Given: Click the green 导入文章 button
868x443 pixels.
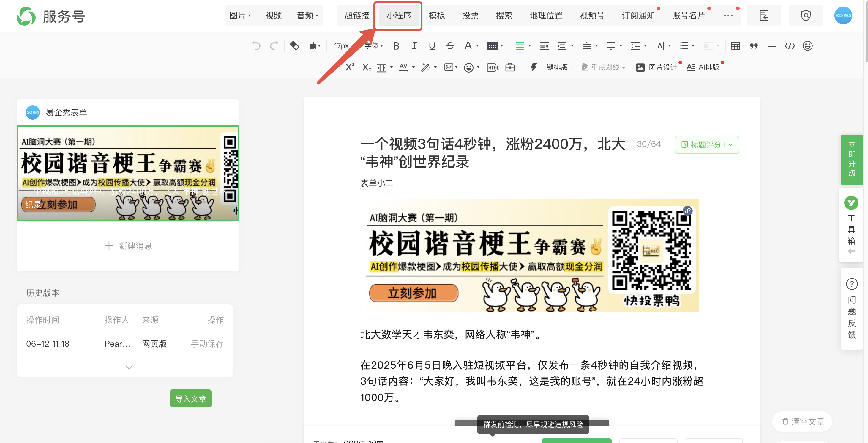Looking at the screenshot, I should click(x=190, y=398).
